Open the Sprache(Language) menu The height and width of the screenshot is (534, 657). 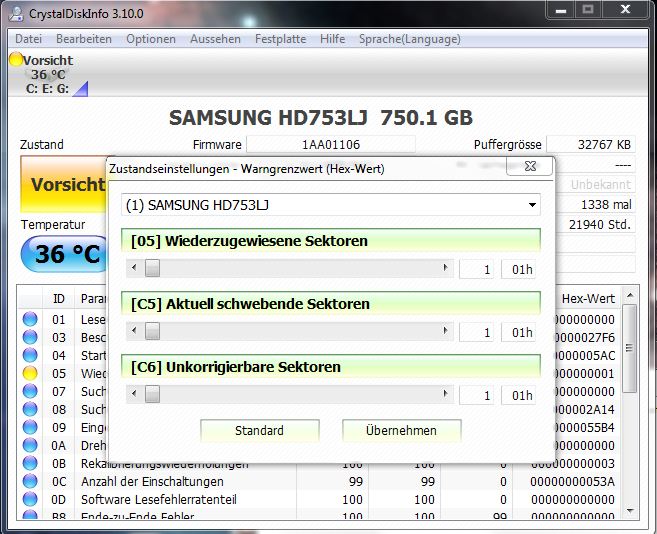(409, 39)
